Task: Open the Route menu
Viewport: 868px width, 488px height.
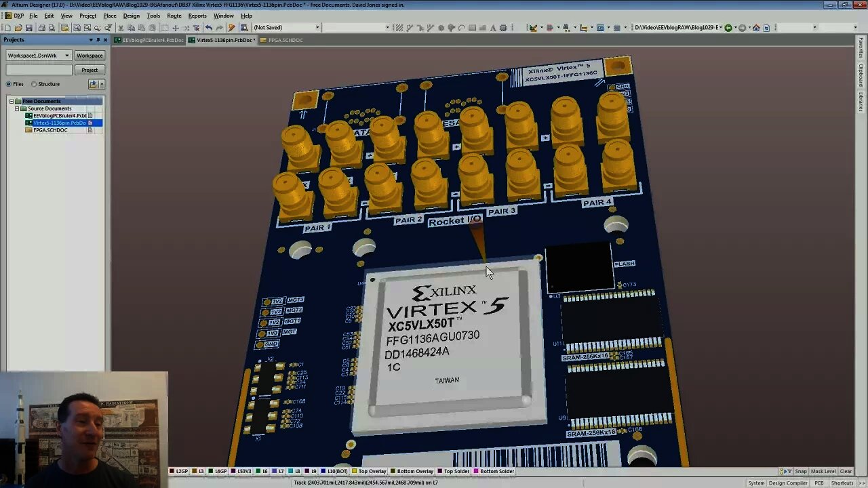Action: (x=174, y=16)
